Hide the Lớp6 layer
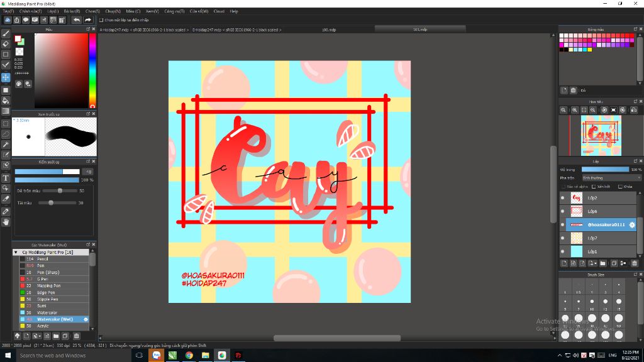 (563, 211)
